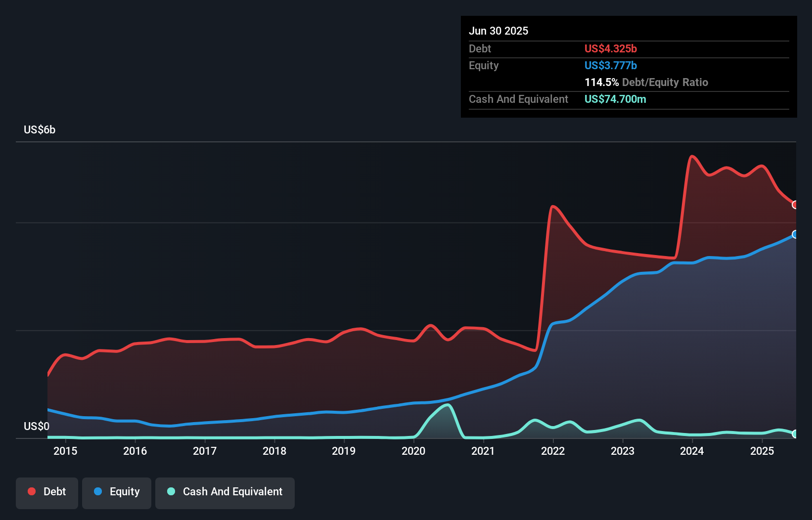Click the 2025 x-axis label

tap(762, 451)
